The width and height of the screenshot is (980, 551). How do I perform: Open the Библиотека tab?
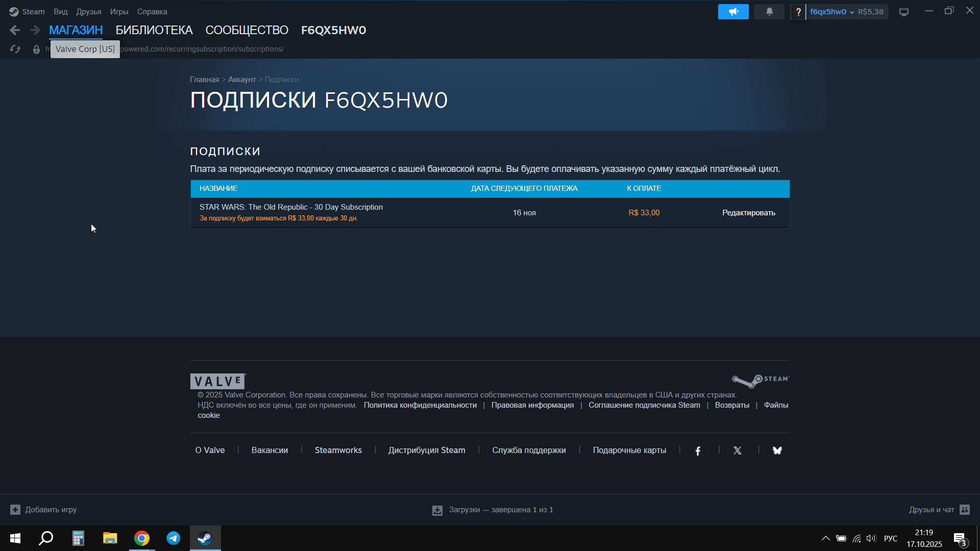click(x=154, y=30)
